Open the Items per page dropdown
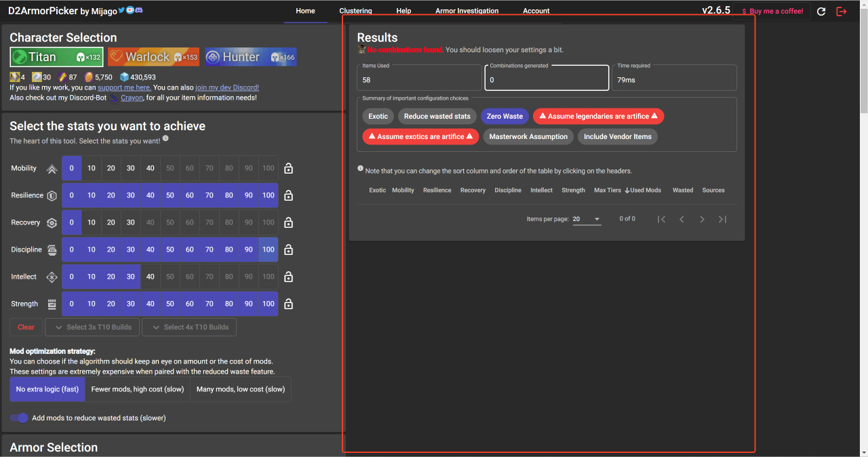This screenshot has height=457, width=868. 587,219
